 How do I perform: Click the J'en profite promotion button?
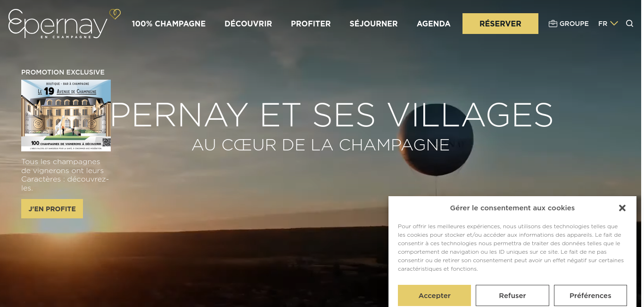point(52,208)
